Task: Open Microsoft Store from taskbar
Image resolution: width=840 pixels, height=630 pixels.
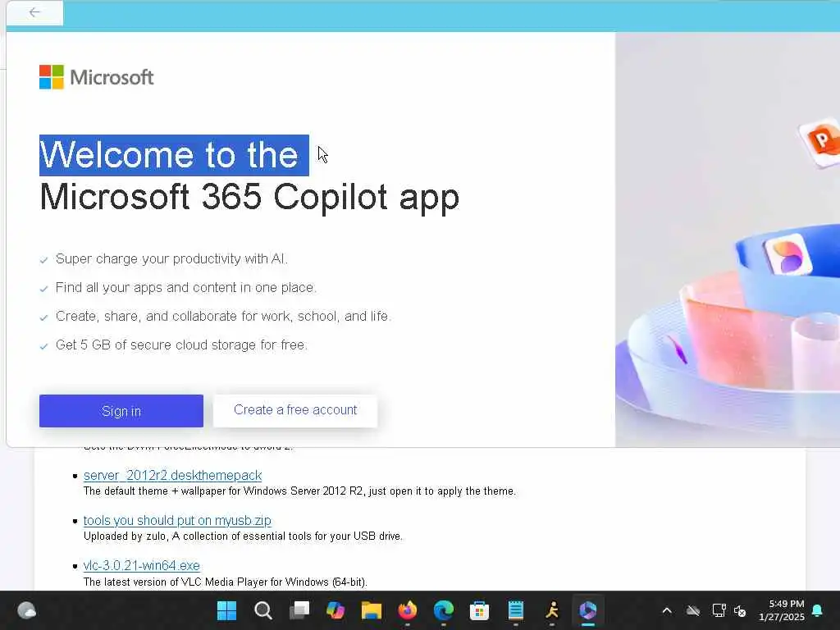Action: 479,610
